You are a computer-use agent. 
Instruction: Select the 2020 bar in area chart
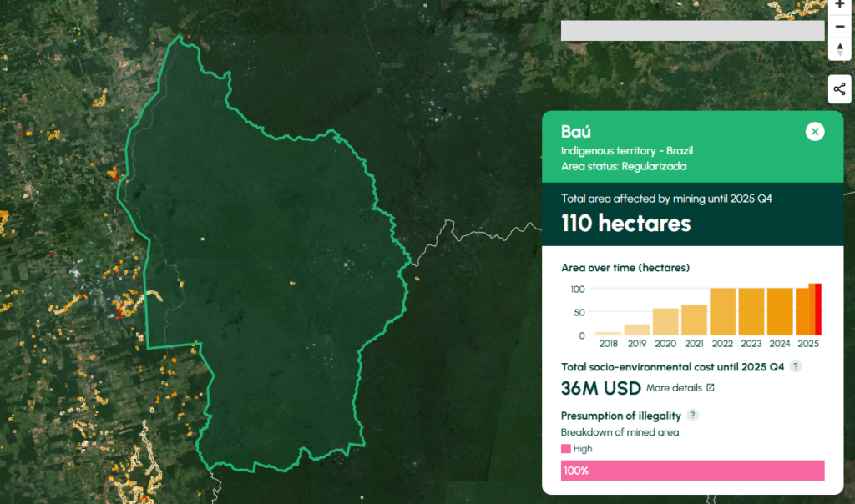pyautogui.click(x=665, y=322)
